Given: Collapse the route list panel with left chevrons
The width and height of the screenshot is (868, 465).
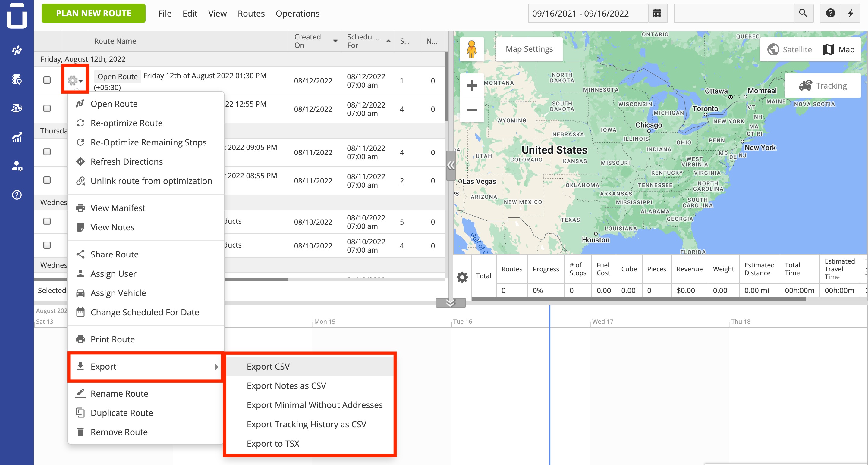Looking at the screenshot, I should [x=451, y=166].
